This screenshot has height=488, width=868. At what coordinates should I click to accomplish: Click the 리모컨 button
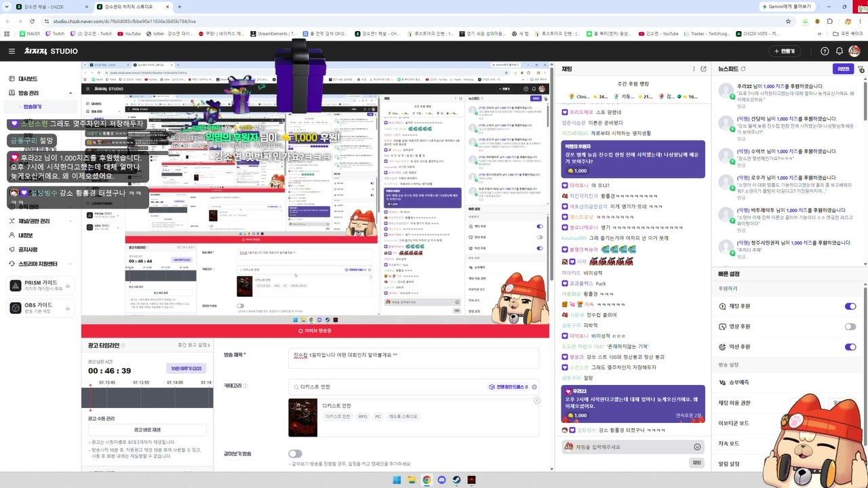(x=843, y=69)
